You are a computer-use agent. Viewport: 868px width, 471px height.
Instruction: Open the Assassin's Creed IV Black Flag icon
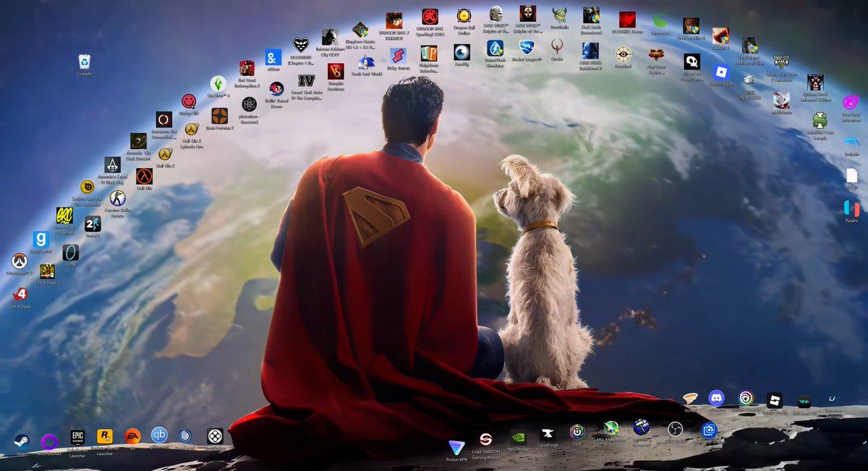click(x=112, y=165)
